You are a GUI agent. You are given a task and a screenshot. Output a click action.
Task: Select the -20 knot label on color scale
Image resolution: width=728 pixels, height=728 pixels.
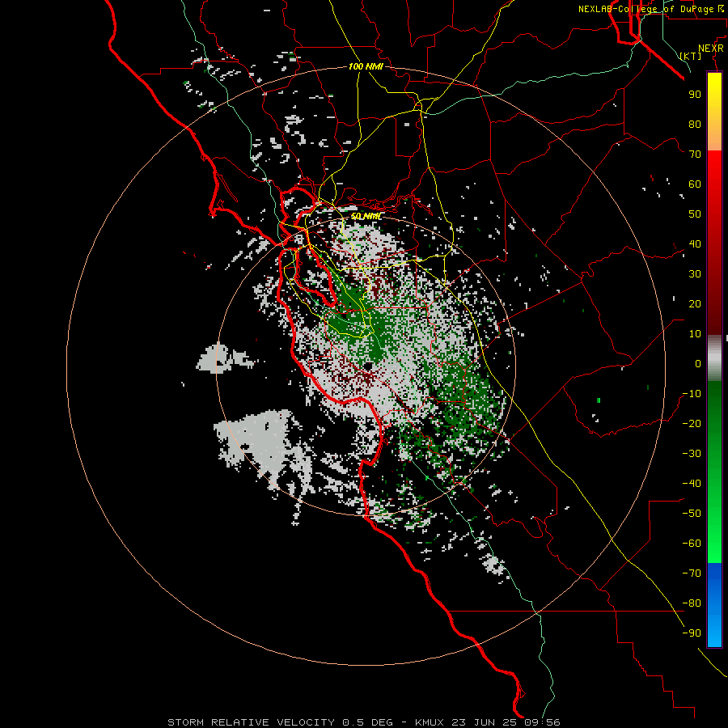click(x=692, y=424)
